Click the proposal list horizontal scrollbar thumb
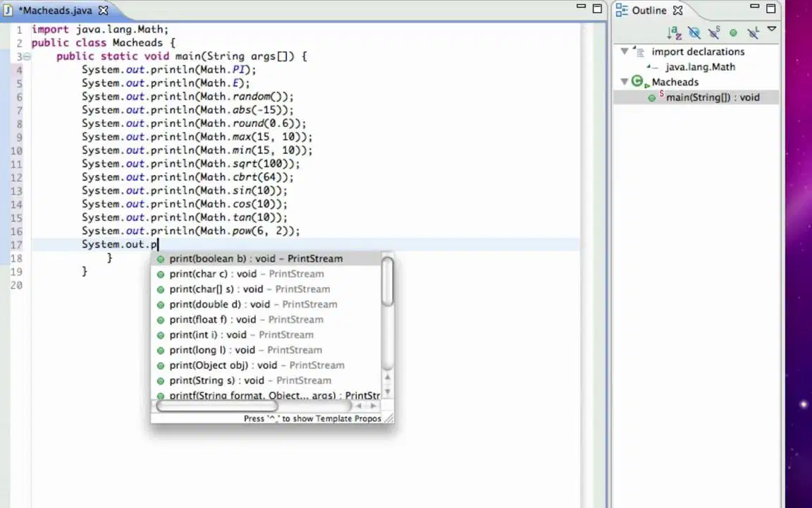This screenshot has height=508, width=812. 218,406
